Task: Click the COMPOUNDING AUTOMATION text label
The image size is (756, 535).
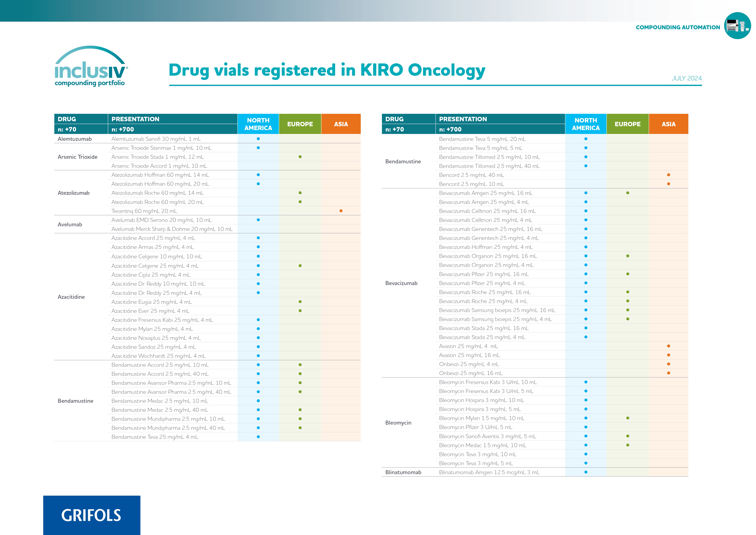Action: [678, 27]
